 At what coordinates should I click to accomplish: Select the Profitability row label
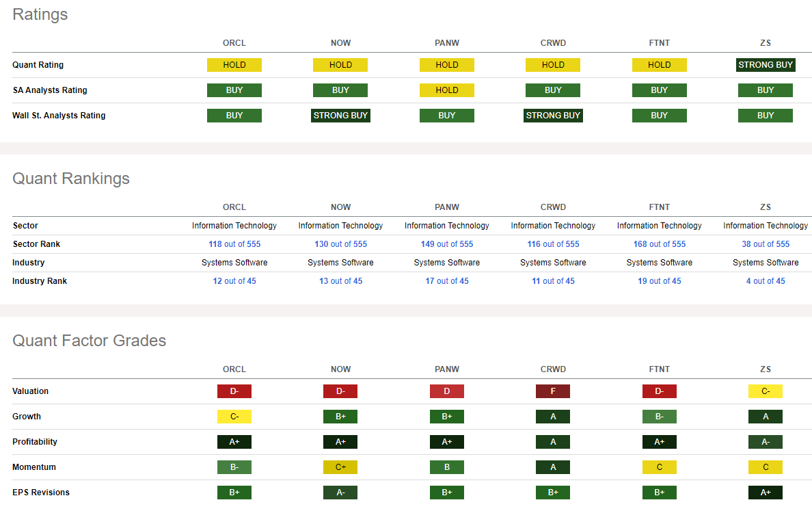click(x=35, y=442)
